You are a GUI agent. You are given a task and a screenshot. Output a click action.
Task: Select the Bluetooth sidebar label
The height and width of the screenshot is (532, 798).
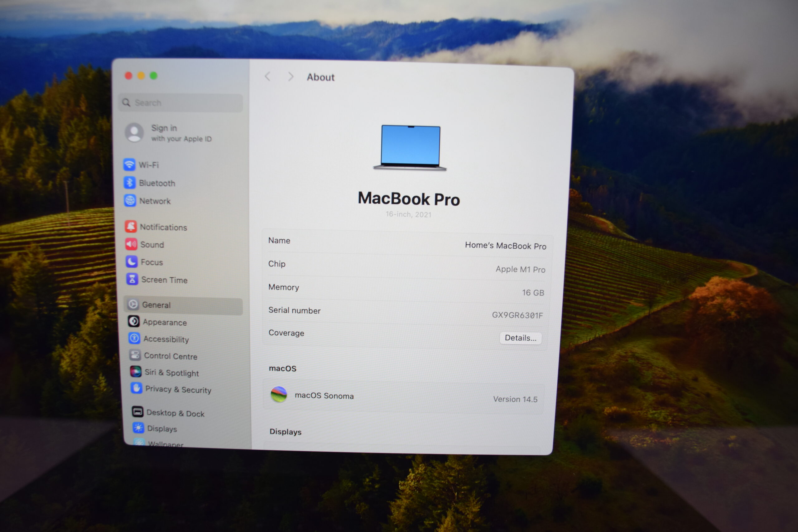click(x=157, y=183)
